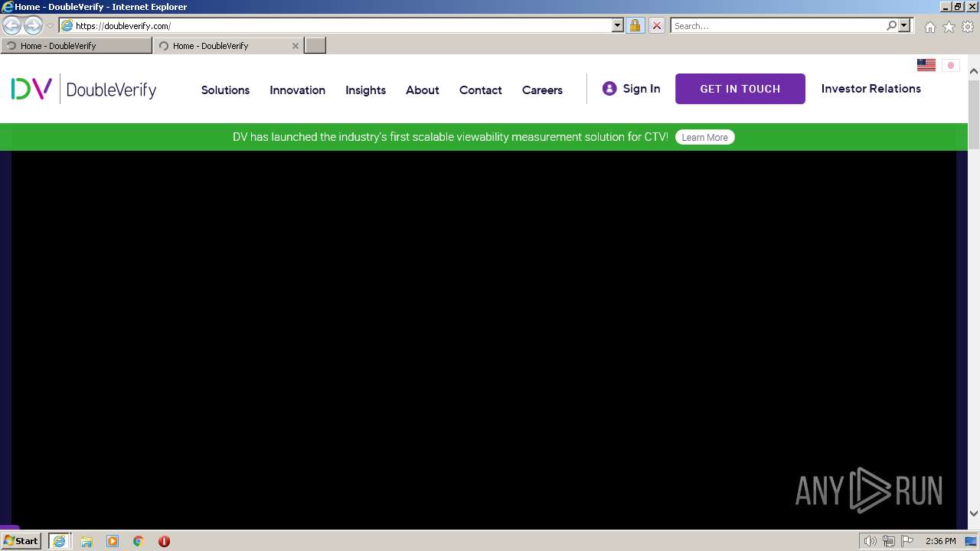This screenshot has width=980, height=551.
Task: Click the GET IN TOUCH button
Action: coord(740,89)
